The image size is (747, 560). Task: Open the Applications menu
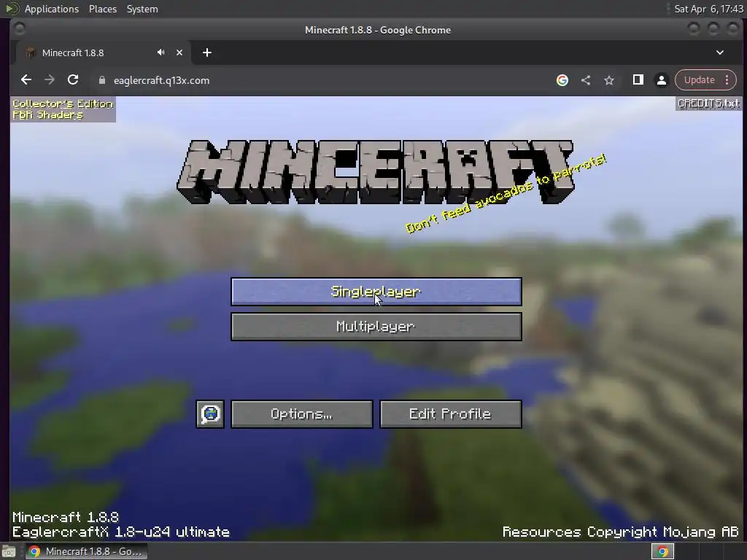(52, 9)
